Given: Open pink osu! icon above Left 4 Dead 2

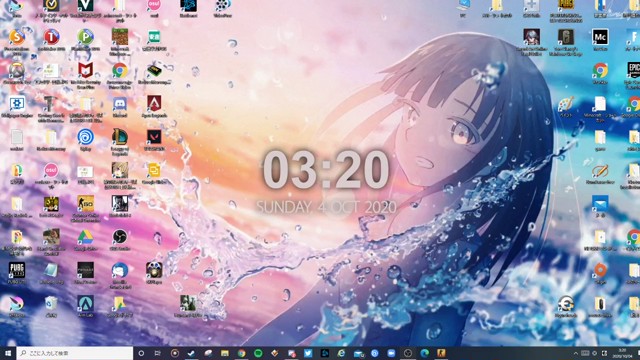Looking at the screenshot, I should [51, 170].
